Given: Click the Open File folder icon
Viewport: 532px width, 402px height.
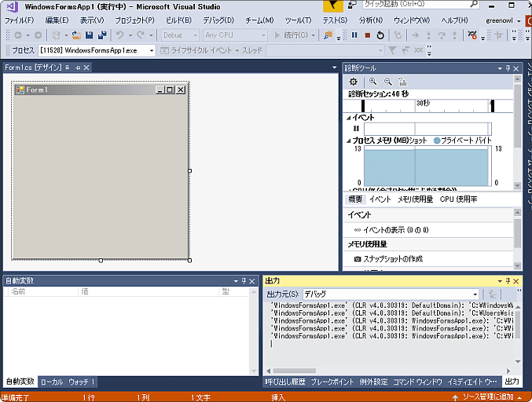Looking at the screenshot, I should (76, 35).
